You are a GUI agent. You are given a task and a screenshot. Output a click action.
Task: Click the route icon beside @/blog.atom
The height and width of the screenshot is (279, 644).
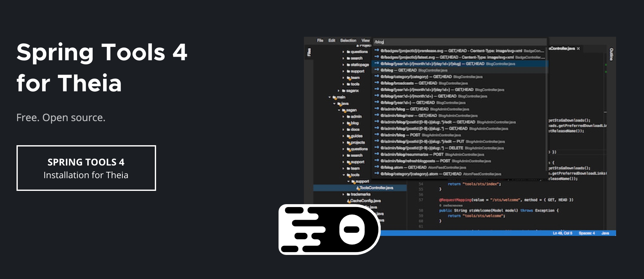(377, 167)
